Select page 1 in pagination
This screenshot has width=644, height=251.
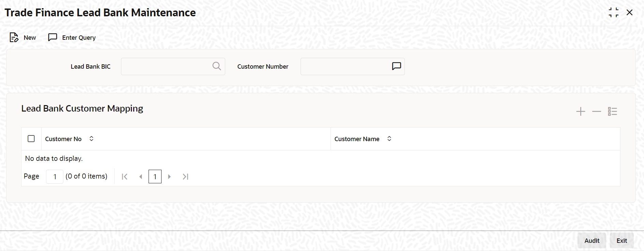pyautogui.click(x=155, y=177)
